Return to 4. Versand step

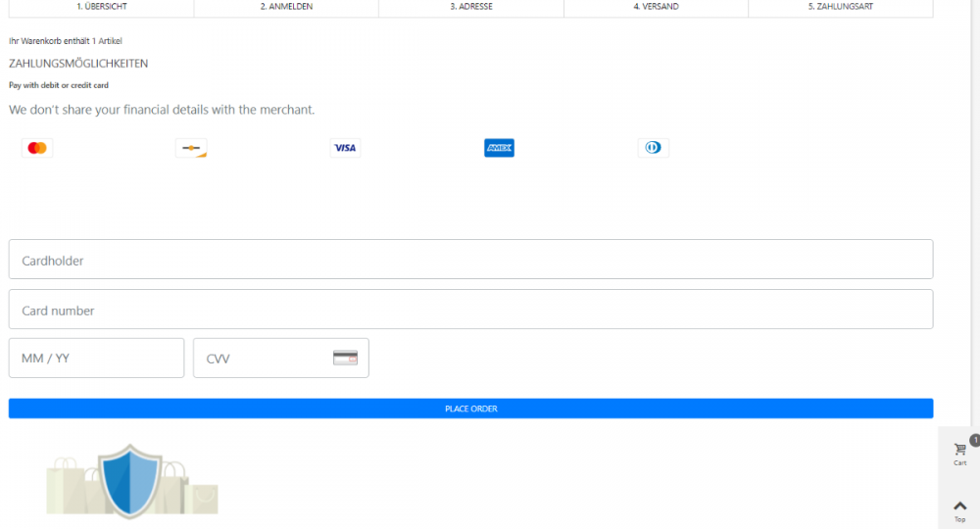[x=656, y=7]
